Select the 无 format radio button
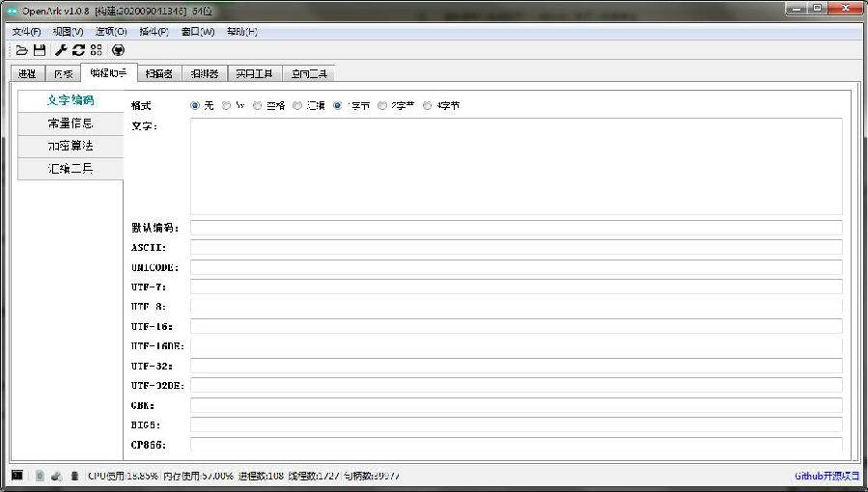868x492 pixels. pos(196,106)
